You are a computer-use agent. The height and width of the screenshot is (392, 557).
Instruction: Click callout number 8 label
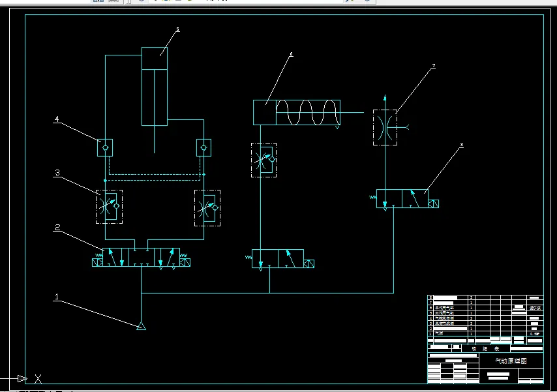coord(461,145)
